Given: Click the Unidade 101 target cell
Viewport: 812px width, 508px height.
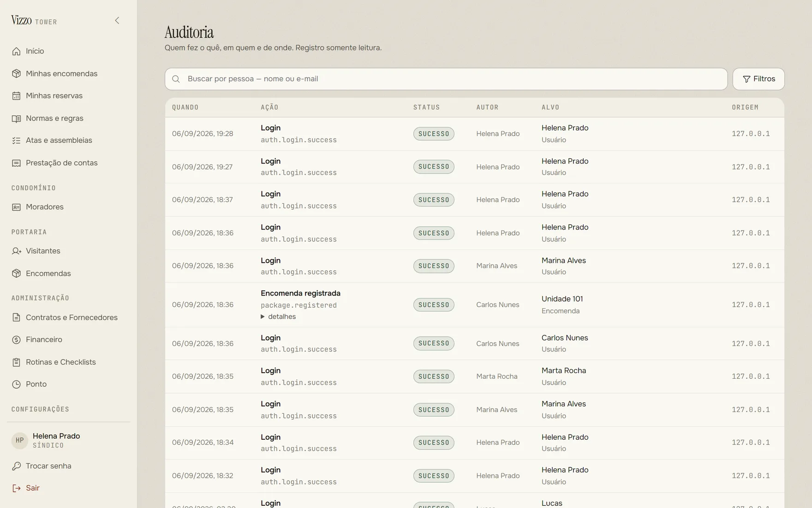Looking at the screenshot, I should coord(562,299).
